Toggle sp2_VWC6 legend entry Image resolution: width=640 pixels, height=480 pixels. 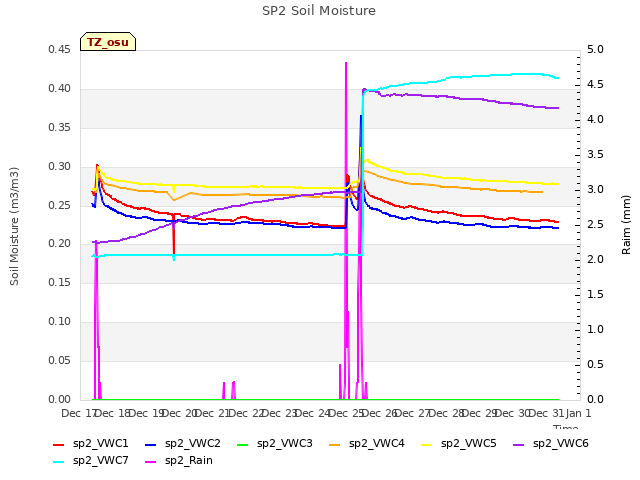(551, 444)
